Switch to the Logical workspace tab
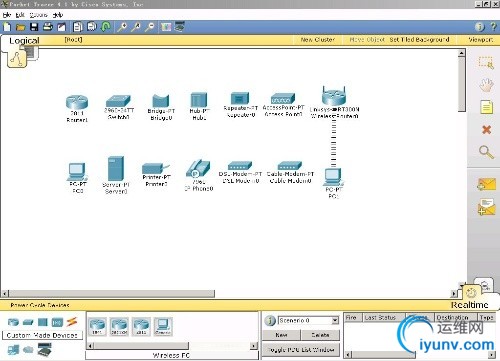Screen dimensions: 500x361 click(x=24, y=41)
